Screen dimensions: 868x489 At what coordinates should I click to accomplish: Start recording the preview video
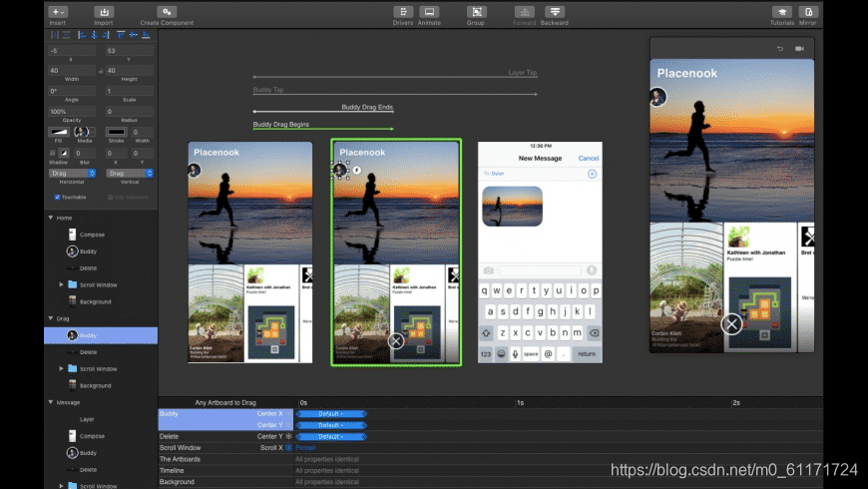tap(799, 49)
